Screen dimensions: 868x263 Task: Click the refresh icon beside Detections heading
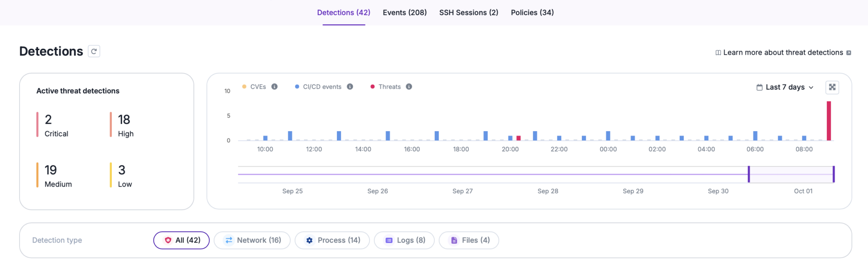coord(94,51)
